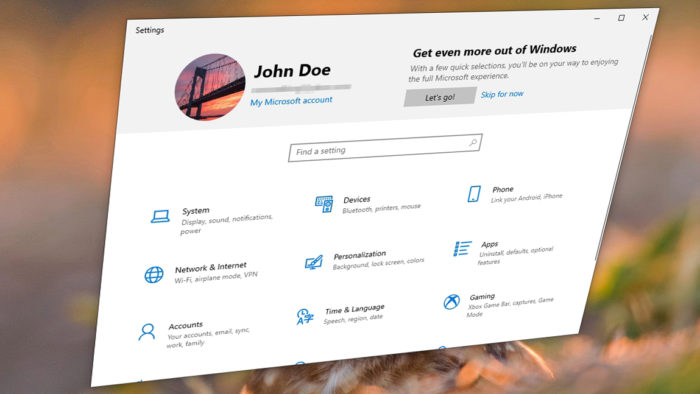This screenshot has height=394, width=700.
Task: Open the My Microsoft account link
Action: [291, 101]
